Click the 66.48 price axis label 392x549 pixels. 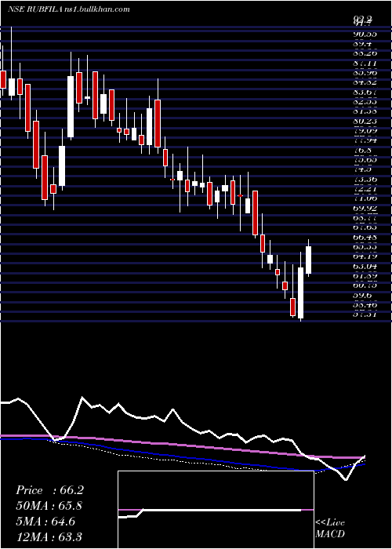pyautogui.click(x=364, y=238)
